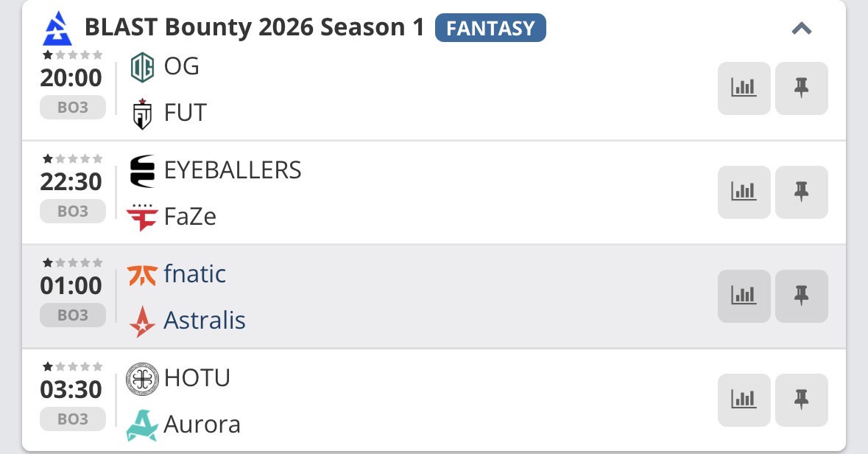Viewport: 868px width, 454px height.
Task: Click the EYEBALLERS team logo
Action: pos(142,171)
